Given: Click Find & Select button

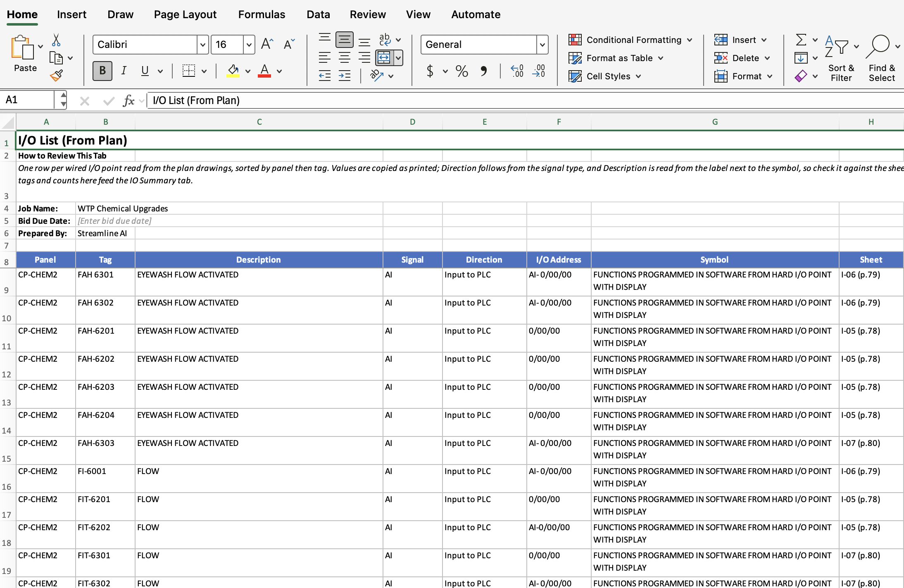Looking at the screenshot, I should click(882, 58).
